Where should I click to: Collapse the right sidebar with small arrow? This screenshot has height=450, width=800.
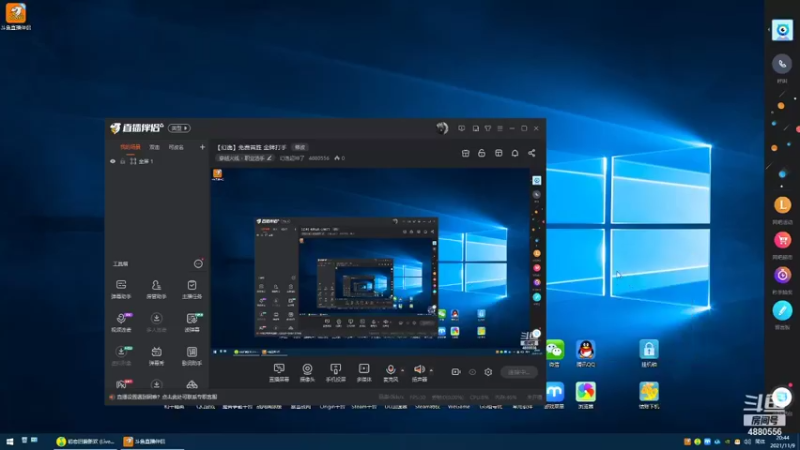[768, 30]
